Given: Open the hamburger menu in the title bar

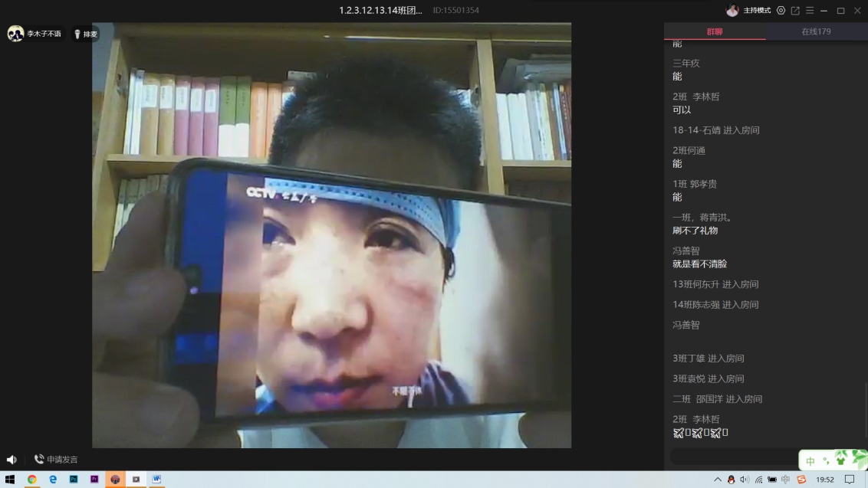Looking at the screenshot, I should pos(810,11).
